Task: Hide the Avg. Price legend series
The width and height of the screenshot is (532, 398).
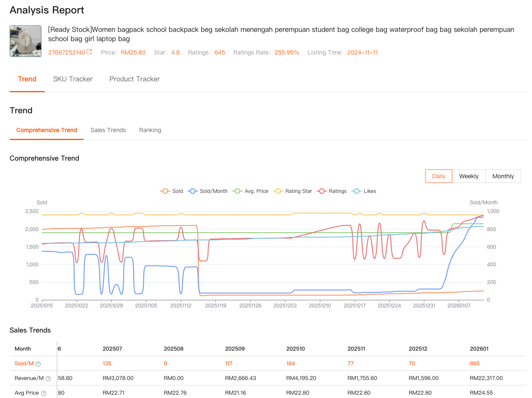Action: (250, 191)
